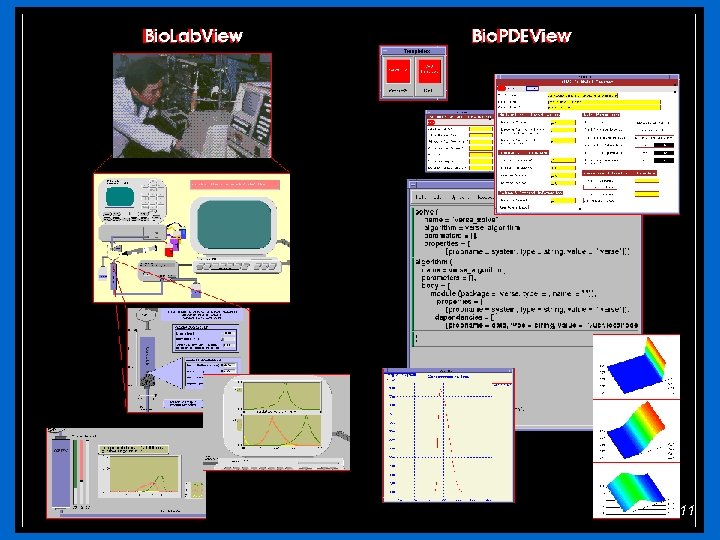Click the green vertical level bar in bottom-left window

[x=75, y=464]
